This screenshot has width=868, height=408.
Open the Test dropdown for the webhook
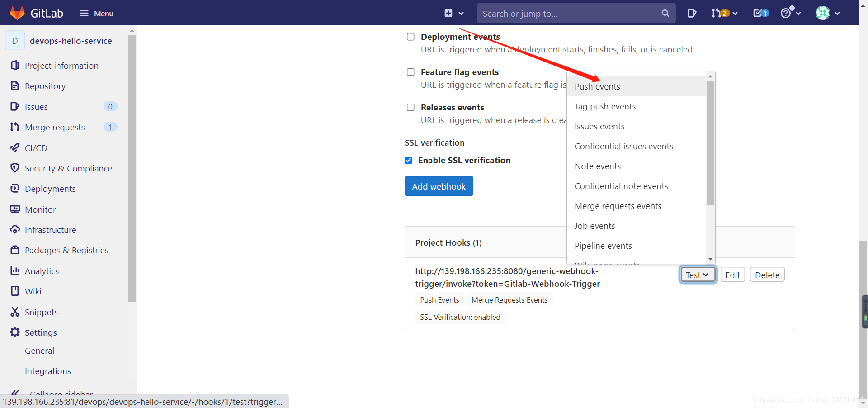698,275
